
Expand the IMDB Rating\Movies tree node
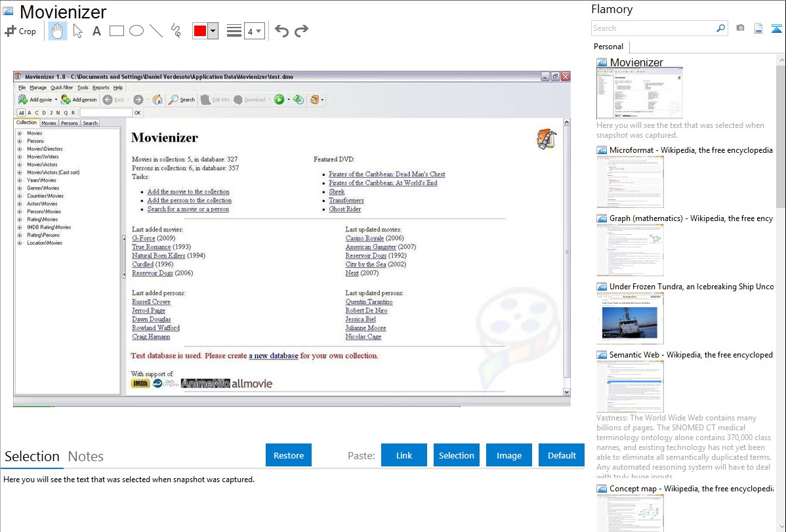pos(20,227)
